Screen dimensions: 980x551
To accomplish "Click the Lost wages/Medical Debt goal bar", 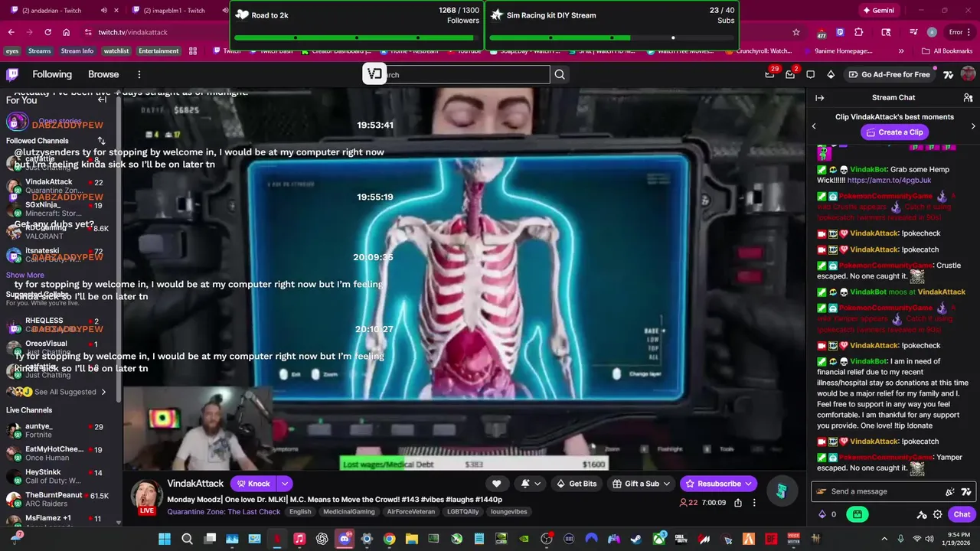I will point(474,464).
